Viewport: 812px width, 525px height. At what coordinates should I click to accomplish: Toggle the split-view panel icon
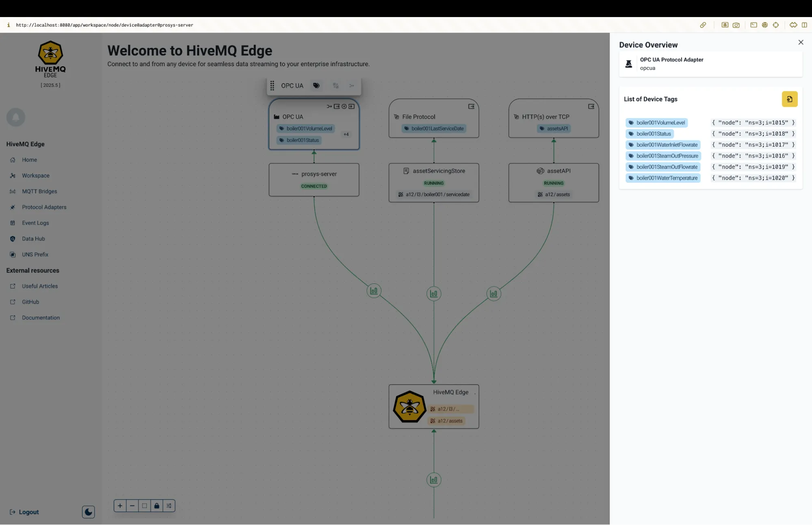coord(804,25)
